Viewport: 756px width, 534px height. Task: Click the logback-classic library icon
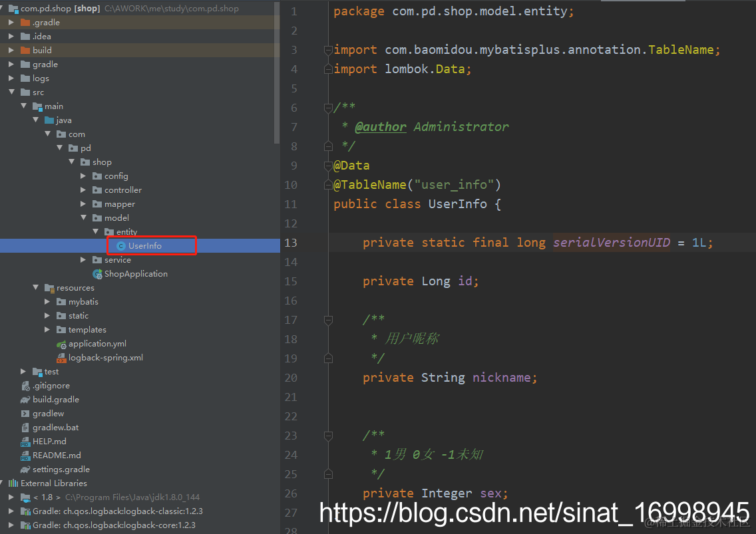coord(25,511)
